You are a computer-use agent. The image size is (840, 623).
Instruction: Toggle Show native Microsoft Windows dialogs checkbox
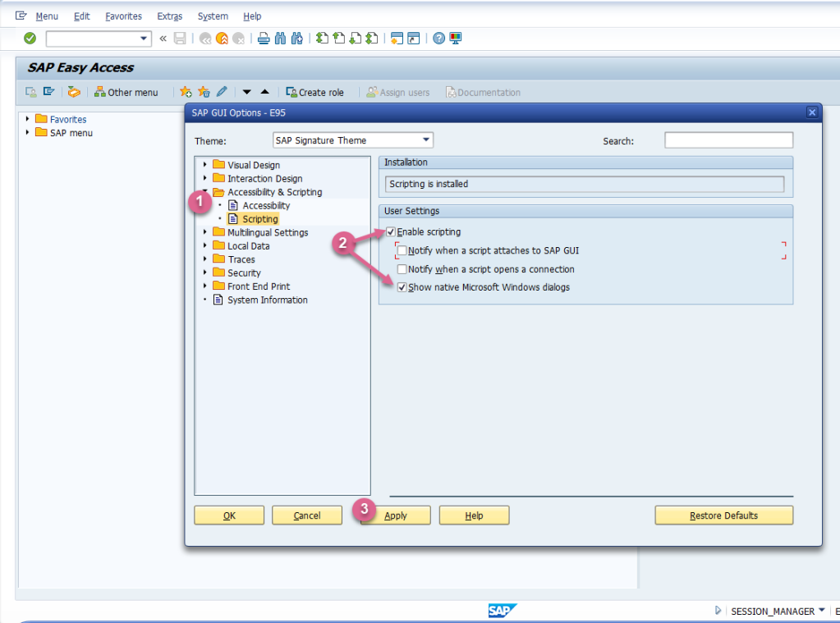[x=402, y=287]
